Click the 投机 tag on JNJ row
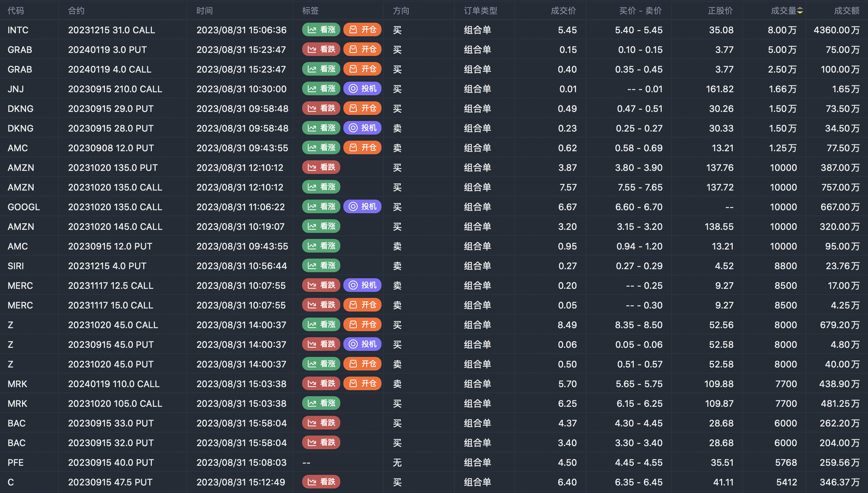The height and width of the screenshot is (493, 868). pos(362,89)
